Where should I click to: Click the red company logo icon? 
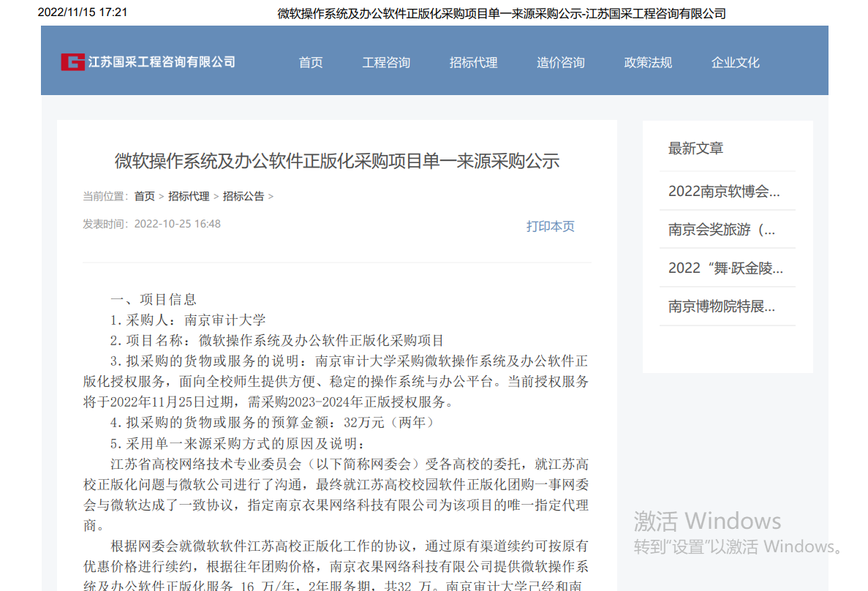point(72,62)
